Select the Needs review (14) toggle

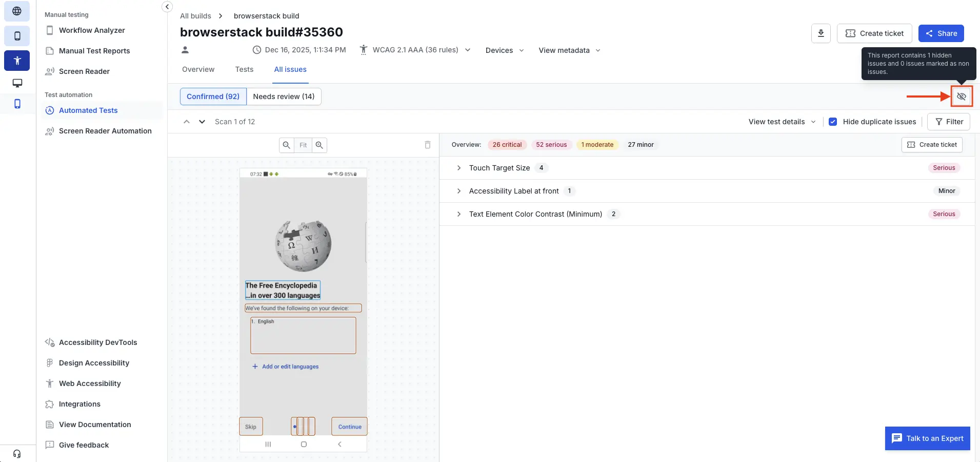pyautogui.click(x=284, y=97)
